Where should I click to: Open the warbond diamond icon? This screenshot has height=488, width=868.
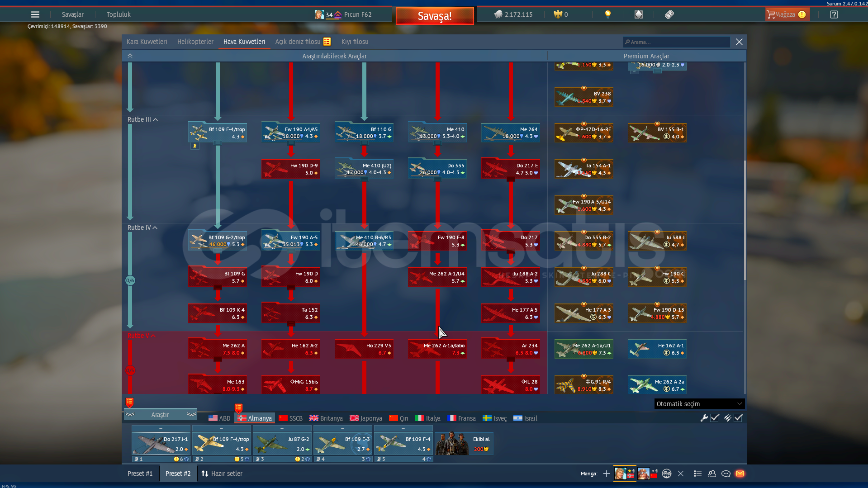click(x=639, y=14)
